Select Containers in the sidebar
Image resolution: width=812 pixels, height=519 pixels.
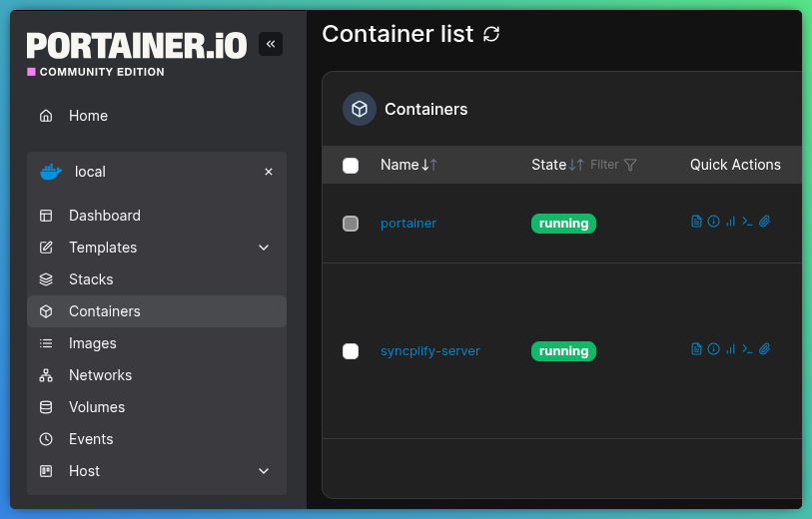coord(157,311)
